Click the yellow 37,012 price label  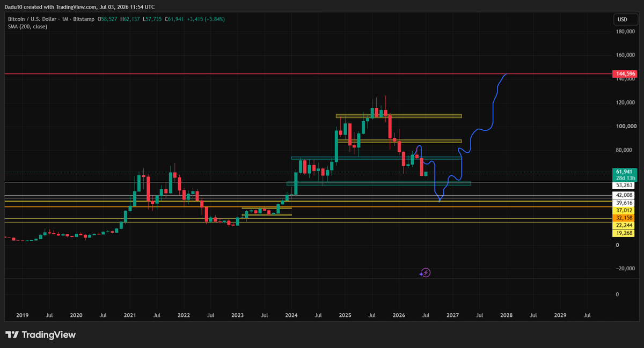(x=623, y=211)
